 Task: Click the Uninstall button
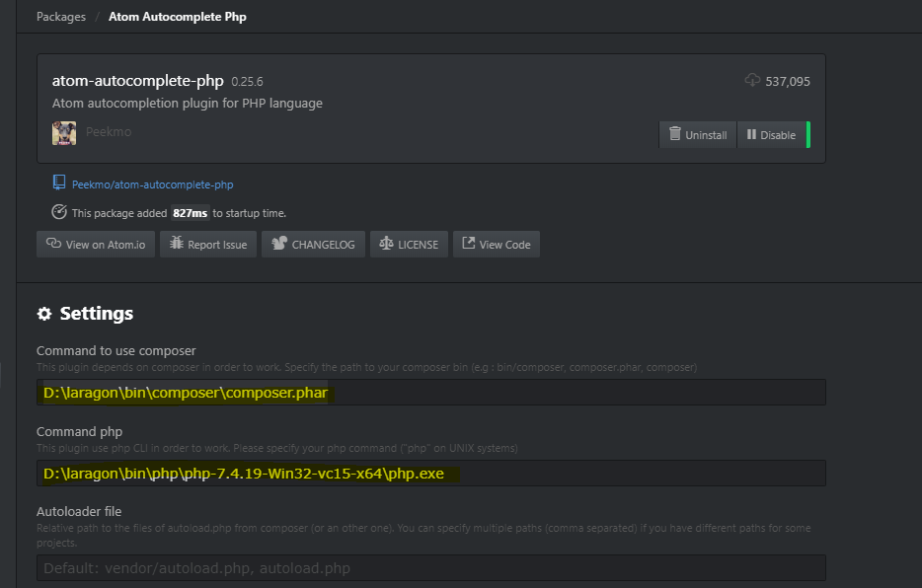click(697, 134)
